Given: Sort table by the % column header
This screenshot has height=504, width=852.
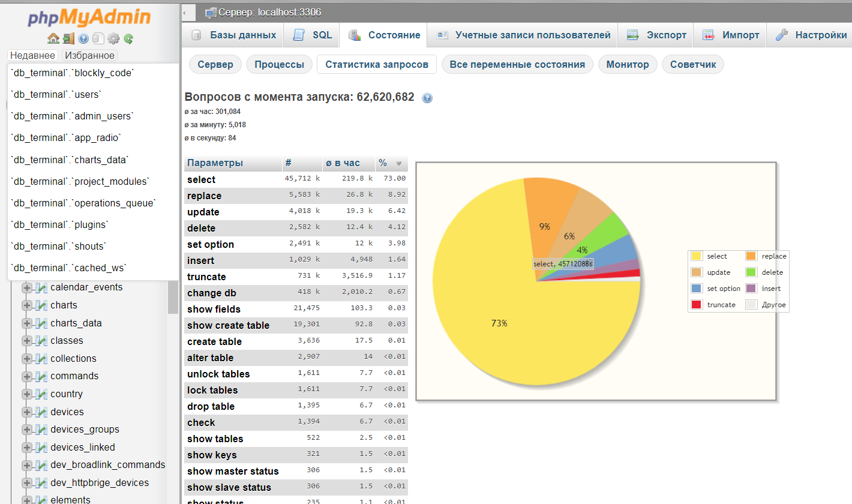Looking at the screenshot, I should (383, 163).
